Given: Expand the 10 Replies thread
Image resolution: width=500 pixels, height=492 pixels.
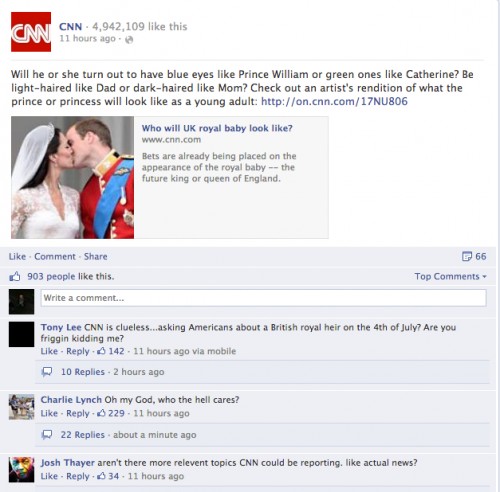Looking at the screenshot, I should coord(83,372).
